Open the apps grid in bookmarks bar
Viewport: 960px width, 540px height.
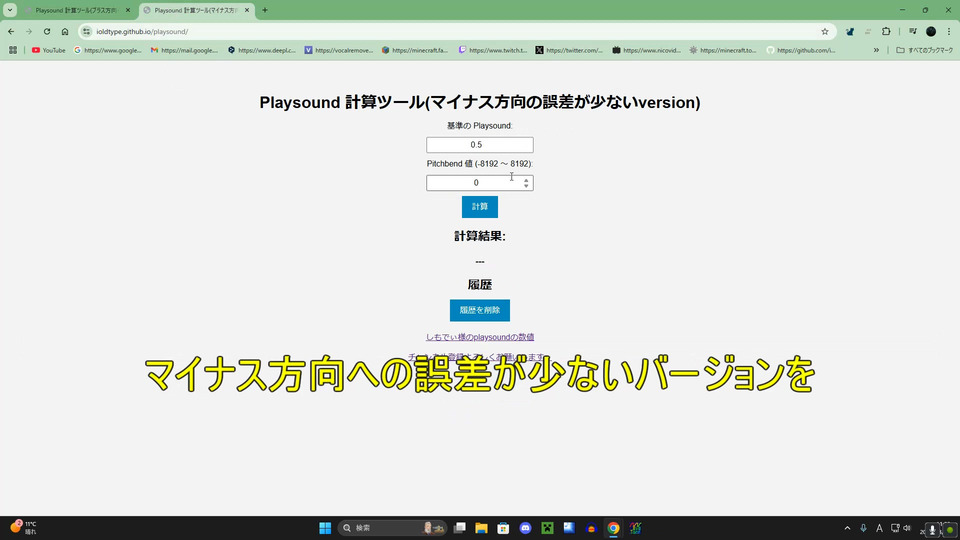[13, 50]
